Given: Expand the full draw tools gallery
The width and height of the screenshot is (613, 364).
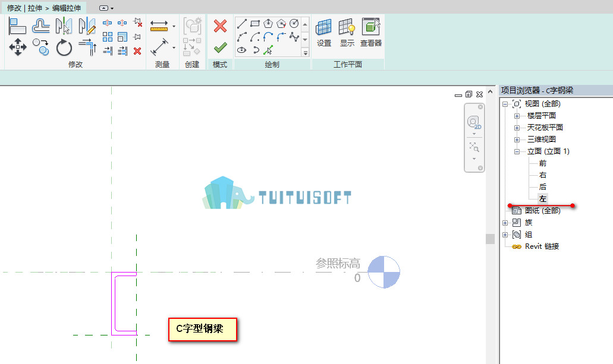Looking at the screenshot, I should point(306,52).
